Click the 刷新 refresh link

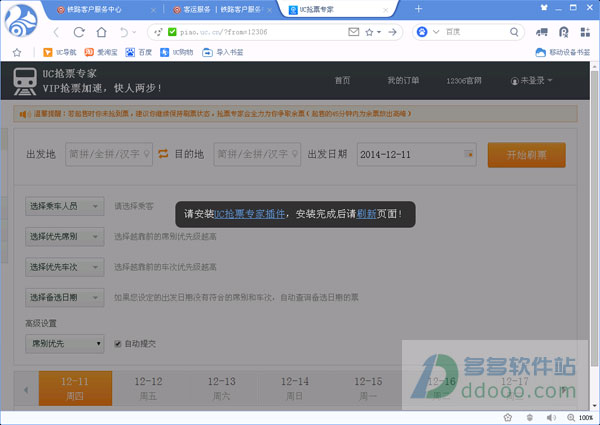point(366,214)
